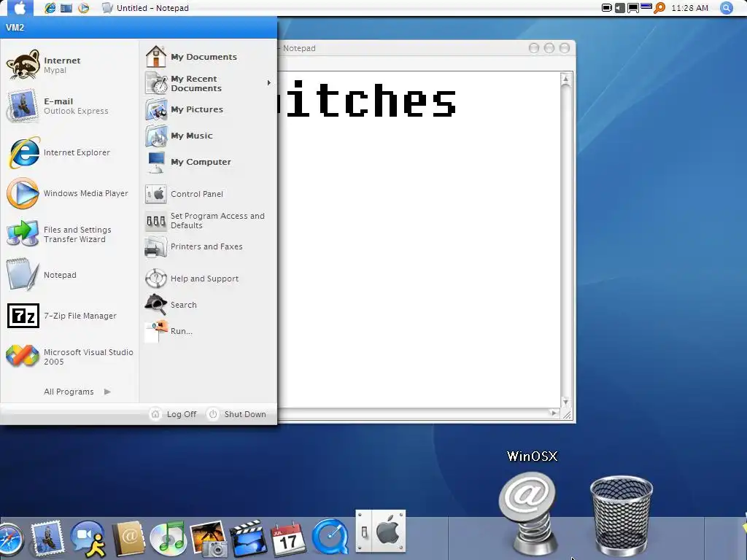This screenshot has width=747, height=560.
Task: Open Search from start menu
Action: (208, 305)
